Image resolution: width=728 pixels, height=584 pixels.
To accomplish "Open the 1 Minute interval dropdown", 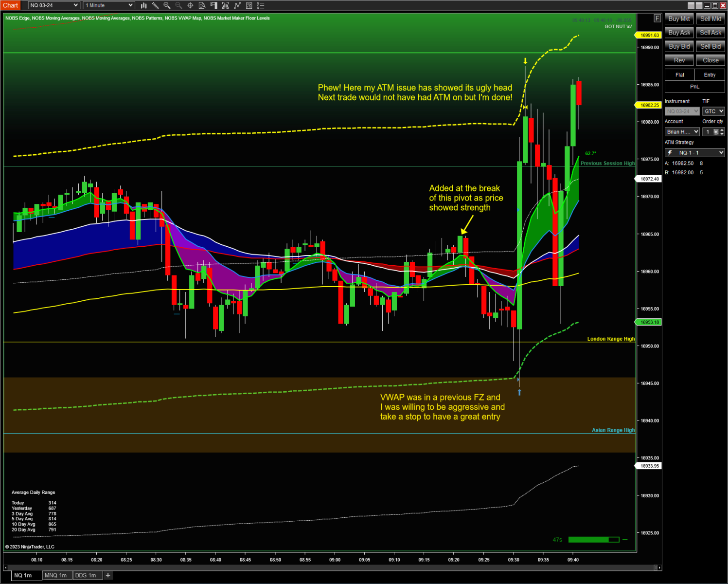I will click(108, 5).
